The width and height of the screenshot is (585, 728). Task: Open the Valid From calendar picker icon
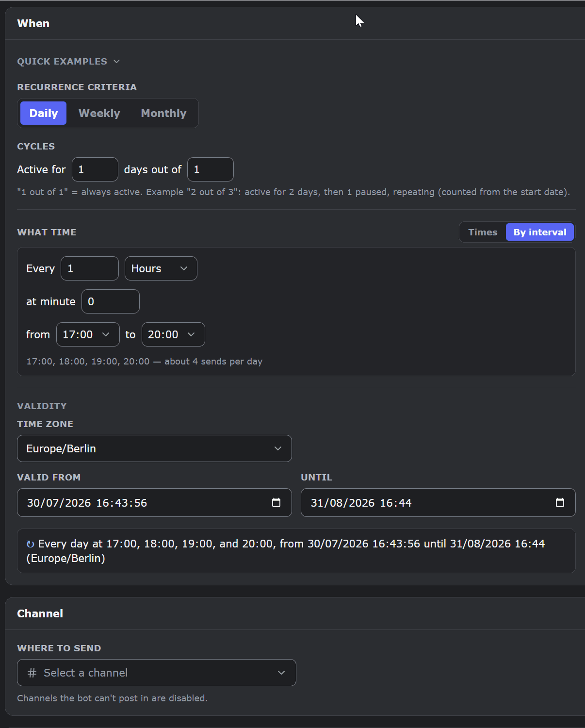pos(276,502)
